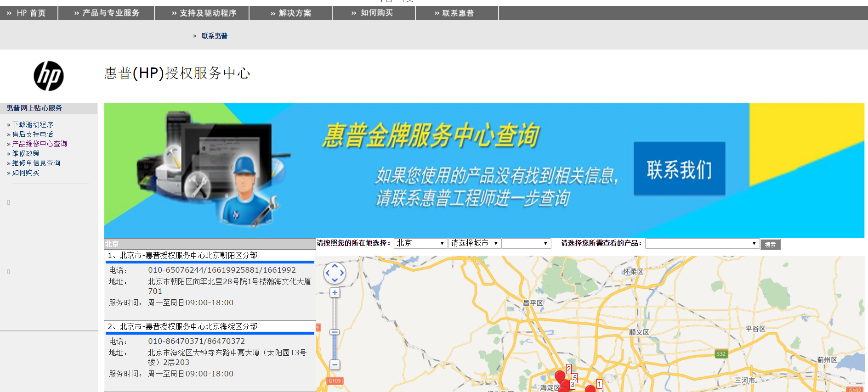This screenshot has height=392, width=868.
Task: Click the map zoom slider track
Action: coord(335,329)
